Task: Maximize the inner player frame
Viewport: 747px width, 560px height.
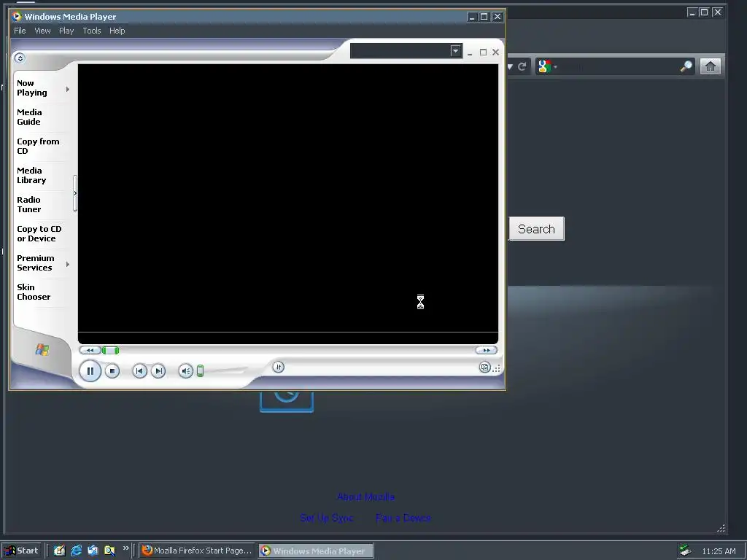Action: click(483, 52)
